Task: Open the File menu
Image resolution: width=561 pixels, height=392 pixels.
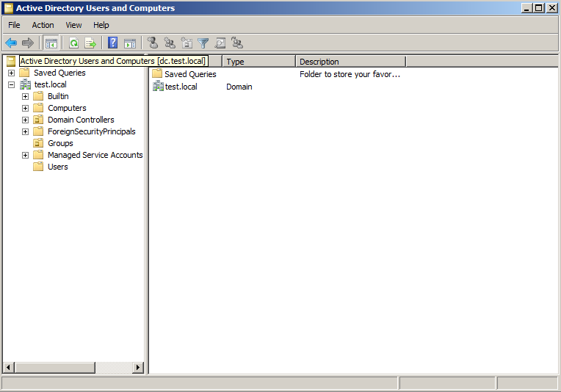Action: click(x=14, y=25)
